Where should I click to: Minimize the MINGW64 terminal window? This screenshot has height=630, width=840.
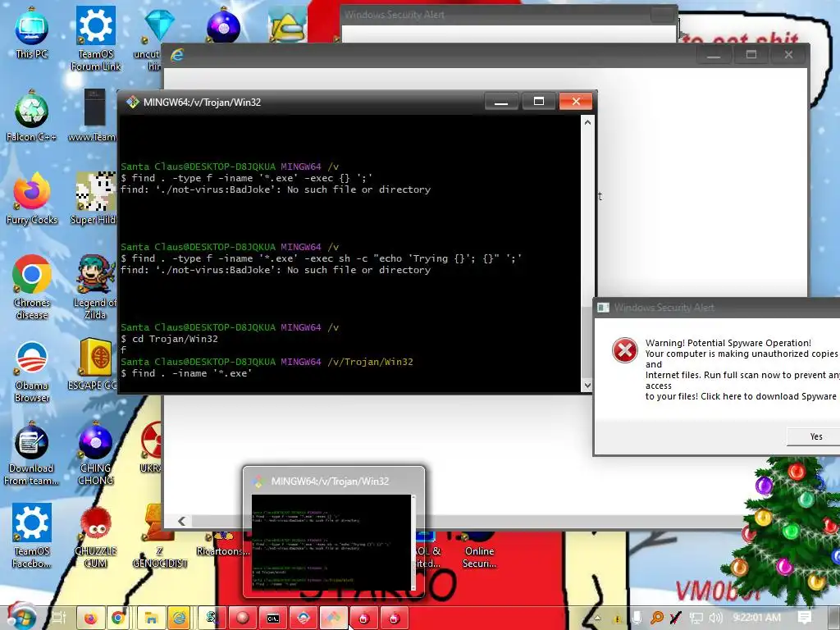coord(501,101)
